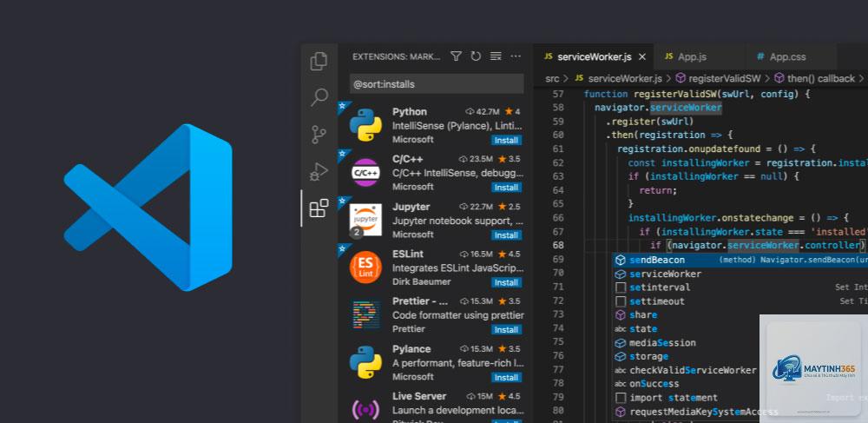This screenshot has height=423, width=868.
Task: Click the @sort:installs search field
Action: point(437,84)
